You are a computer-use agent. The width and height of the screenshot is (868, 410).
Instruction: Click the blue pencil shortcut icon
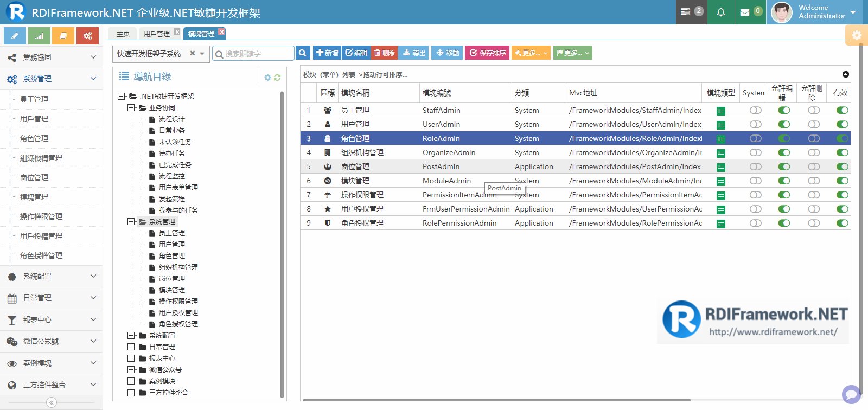(x=15, y=36)
